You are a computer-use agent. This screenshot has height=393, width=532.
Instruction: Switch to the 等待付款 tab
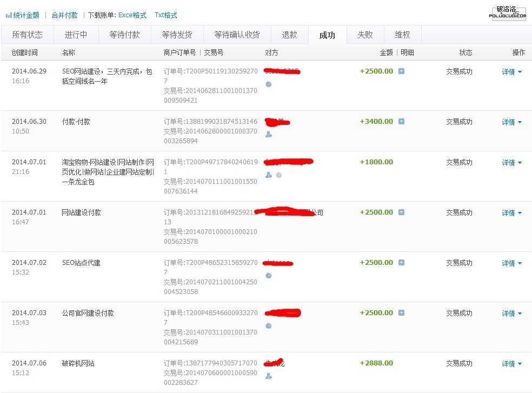124,35
